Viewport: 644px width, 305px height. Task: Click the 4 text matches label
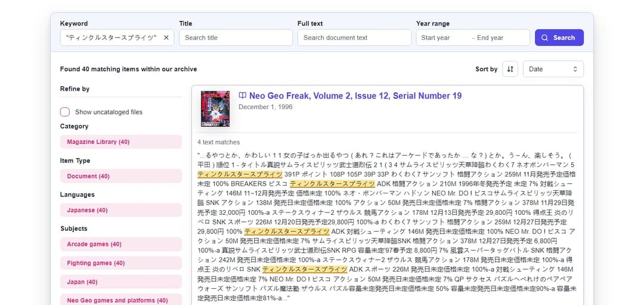[x=218, y=142]
